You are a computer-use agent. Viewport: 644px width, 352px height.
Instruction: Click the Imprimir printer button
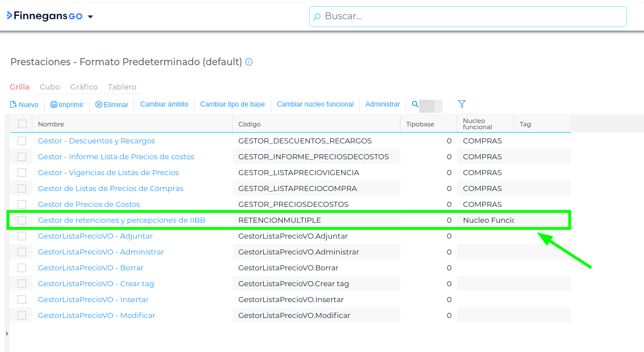tap(67, 105)
